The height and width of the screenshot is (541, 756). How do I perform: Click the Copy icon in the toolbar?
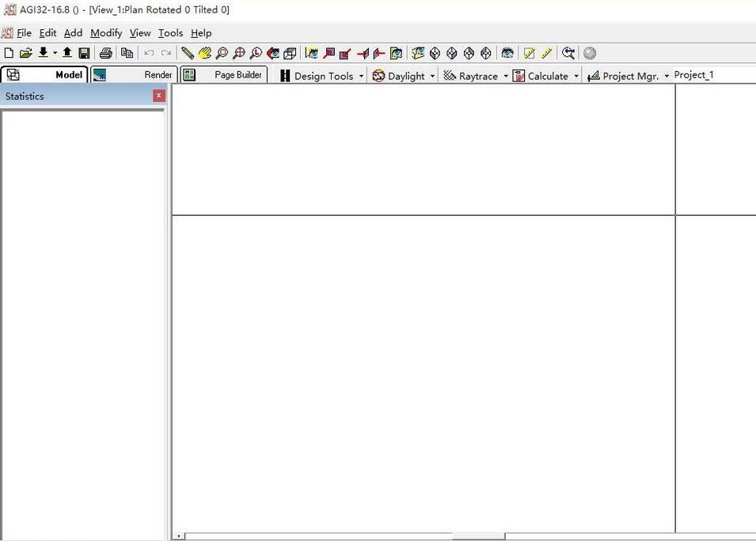pyautogui.click(x=127, y=53)
